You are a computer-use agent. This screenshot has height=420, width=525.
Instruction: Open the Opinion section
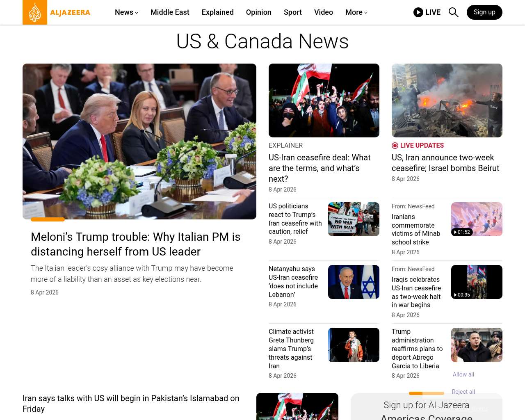tap(259, 12)
